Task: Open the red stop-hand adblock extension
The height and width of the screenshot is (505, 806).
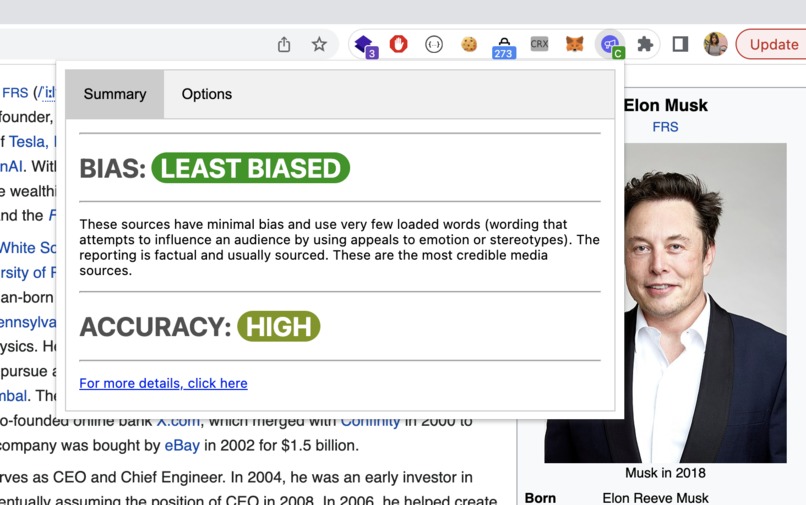Action: [398, 44]
